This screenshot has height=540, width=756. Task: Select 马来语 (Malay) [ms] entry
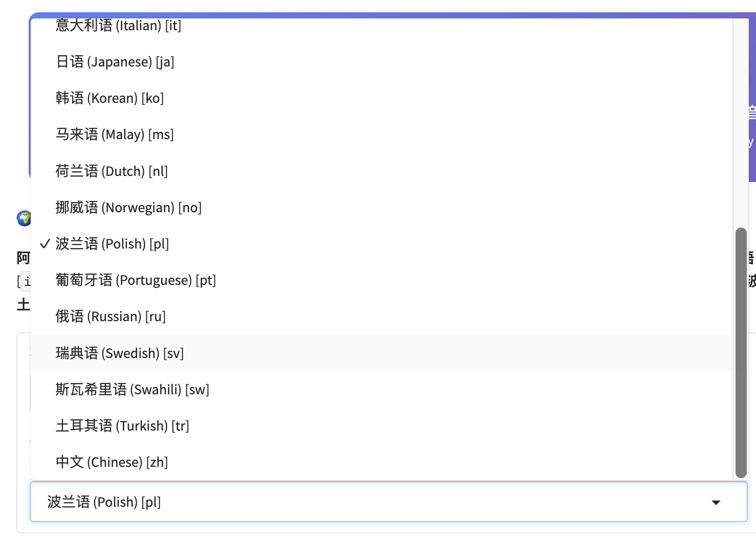pos(115,134)
